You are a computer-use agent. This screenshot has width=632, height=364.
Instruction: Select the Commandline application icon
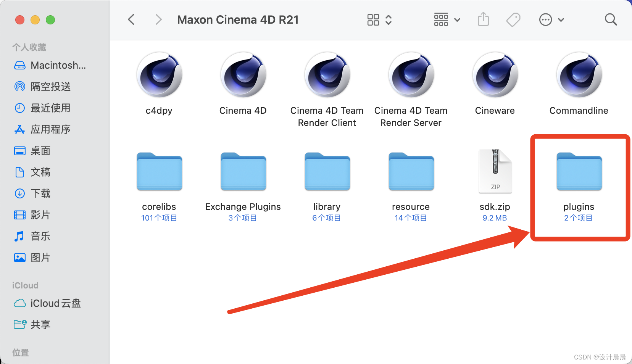click(x=579, y=75)
